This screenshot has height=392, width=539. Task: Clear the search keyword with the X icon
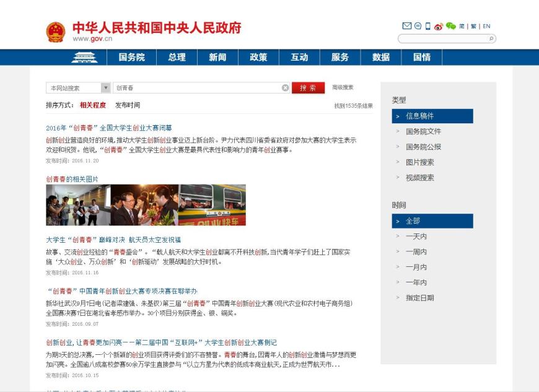click(x=284, y=86)
